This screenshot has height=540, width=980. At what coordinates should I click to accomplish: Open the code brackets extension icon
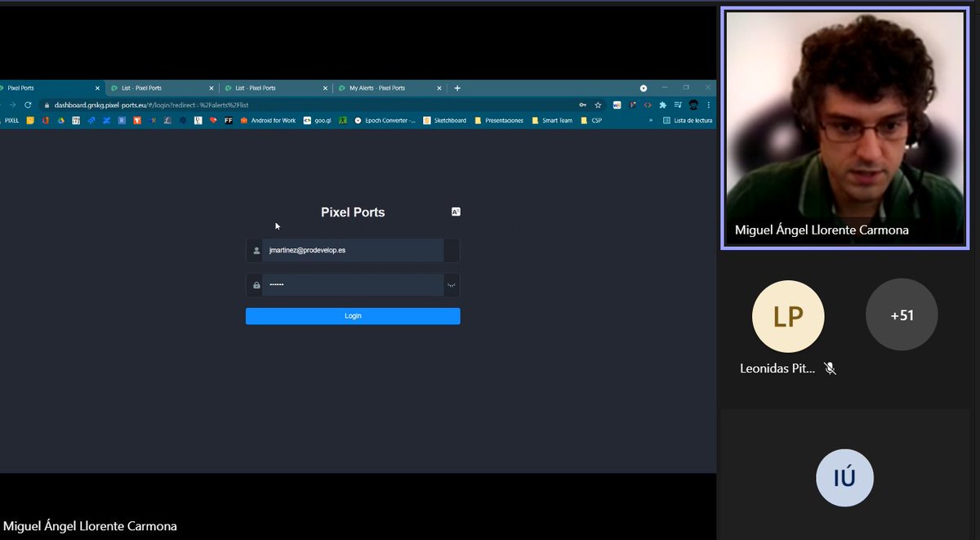[648, 105]
